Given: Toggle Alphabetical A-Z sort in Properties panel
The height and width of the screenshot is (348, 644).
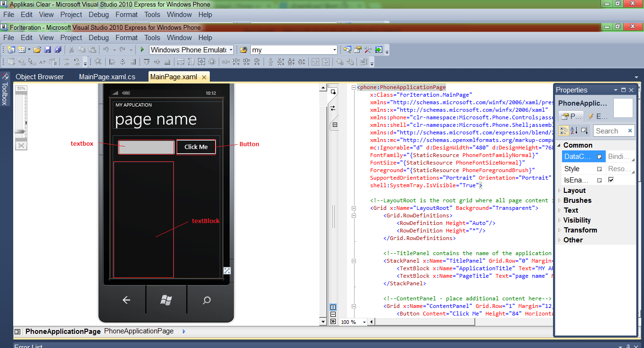Looking at the screenshot, I should pyautogui.click(x=574, y=131).
